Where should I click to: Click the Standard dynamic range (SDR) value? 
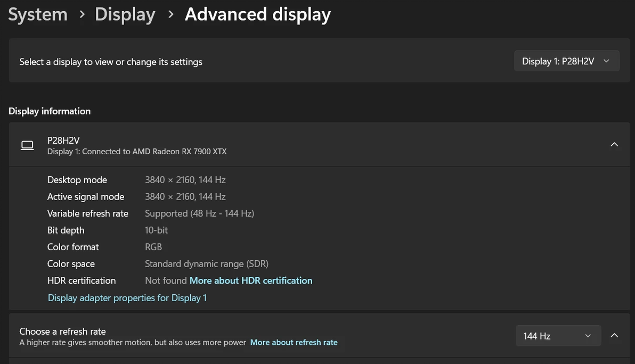click(207, 263)
